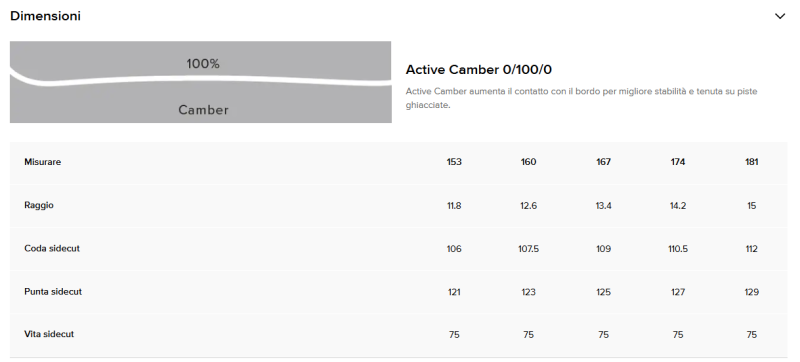This screenshot has height=362, width=800.
Task: Click the Dimensioni section heading
Action: [x=45, y=16]
